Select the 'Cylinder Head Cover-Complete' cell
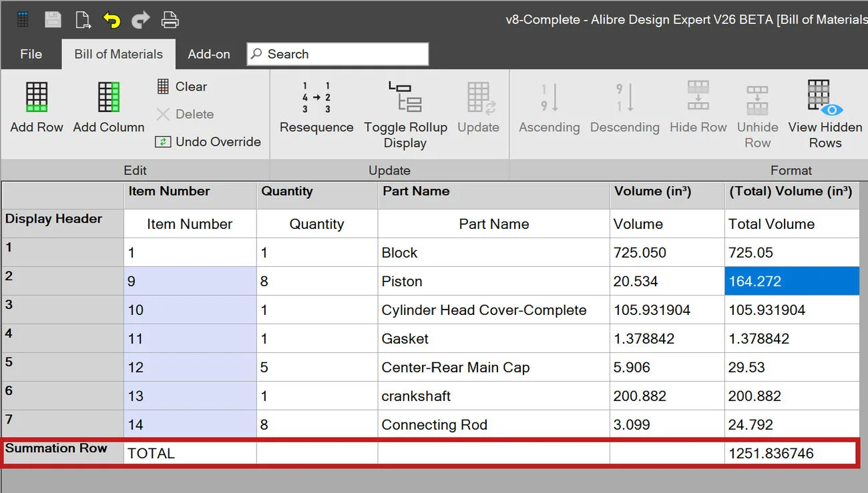This screenshot has width=868, height=493. point(494,310)
